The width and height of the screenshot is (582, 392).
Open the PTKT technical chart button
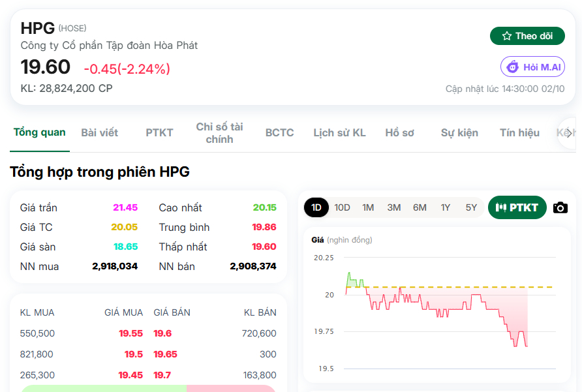point(517,207)
